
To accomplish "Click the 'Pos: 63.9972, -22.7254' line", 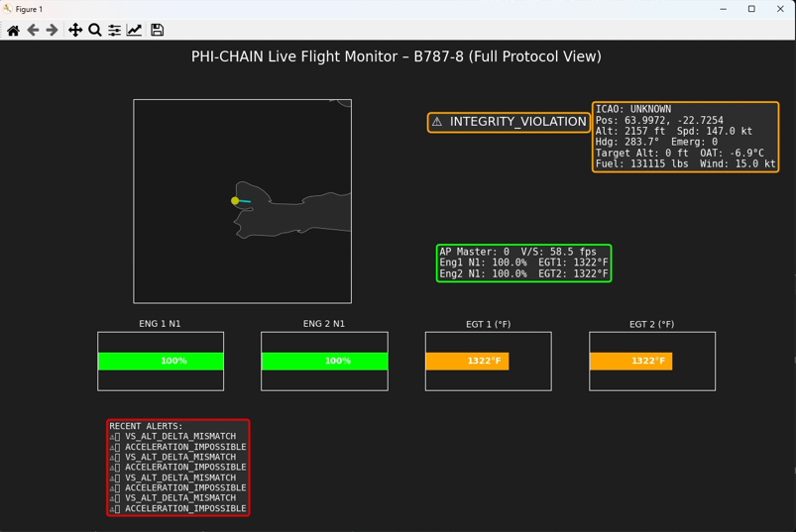I will click(x=659, y=120).
